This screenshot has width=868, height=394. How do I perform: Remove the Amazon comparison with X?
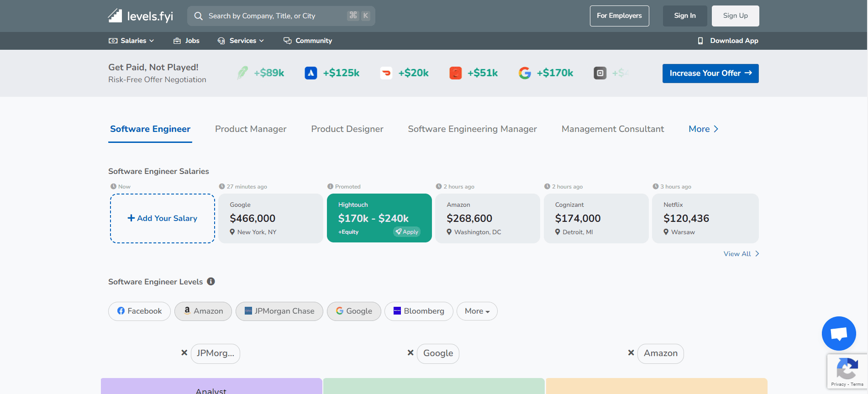(x=631, y=353)
